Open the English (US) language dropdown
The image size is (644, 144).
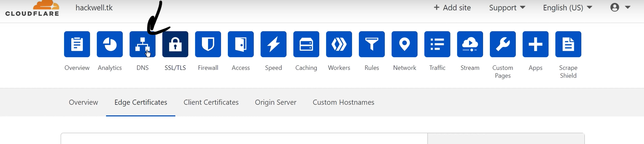pos(567,8)
